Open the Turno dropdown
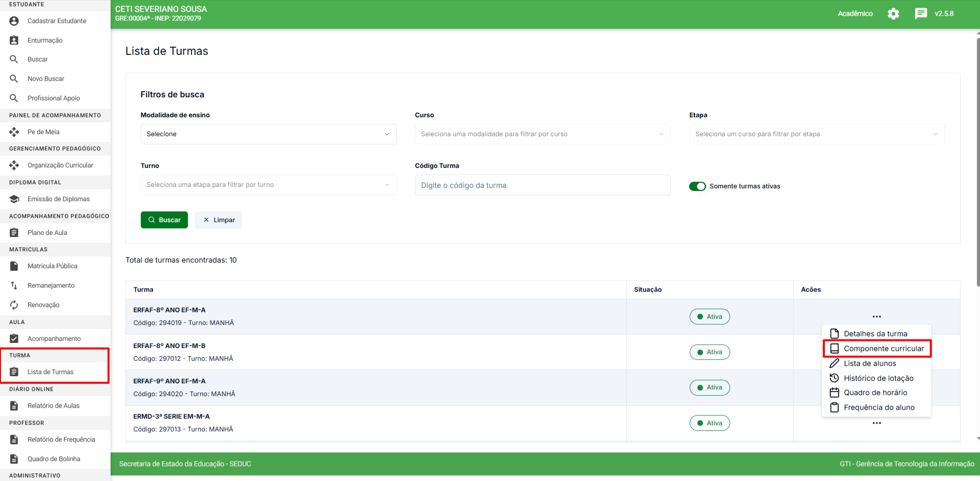Screen dimensions: 980x481 (268, 185)
